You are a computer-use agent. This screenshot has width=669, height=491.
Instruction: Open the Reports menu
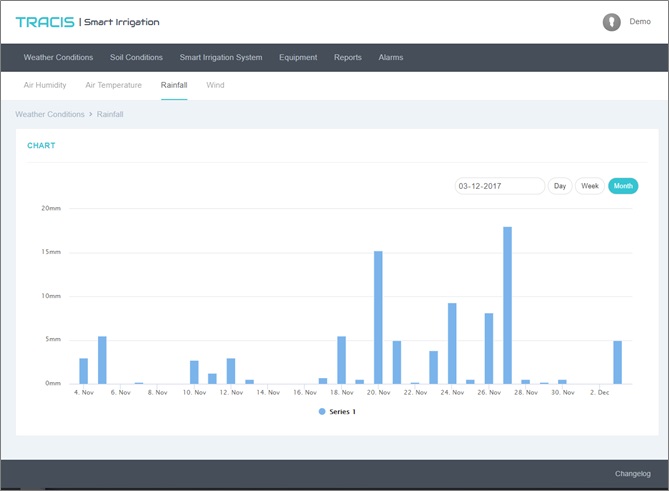coord(348,57)
